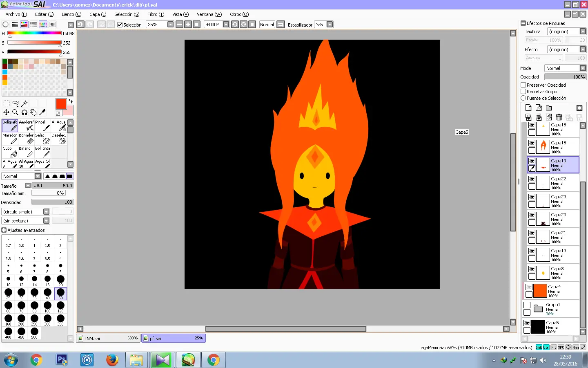Select the Binario pen tool
This screenshot has width=588, height=368.
[x=26, y=152]
